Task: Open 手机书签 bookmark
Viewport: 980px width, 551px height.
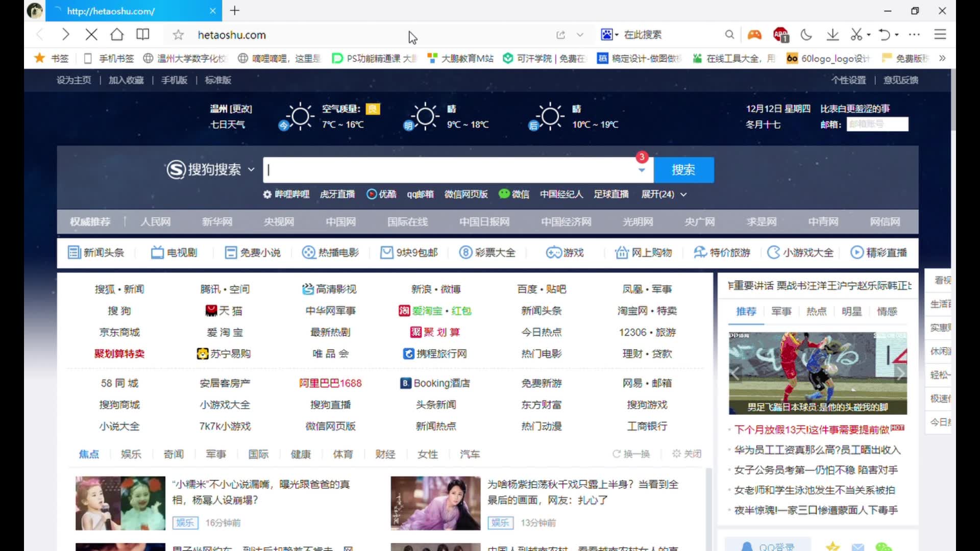Action: coord(110,58)
